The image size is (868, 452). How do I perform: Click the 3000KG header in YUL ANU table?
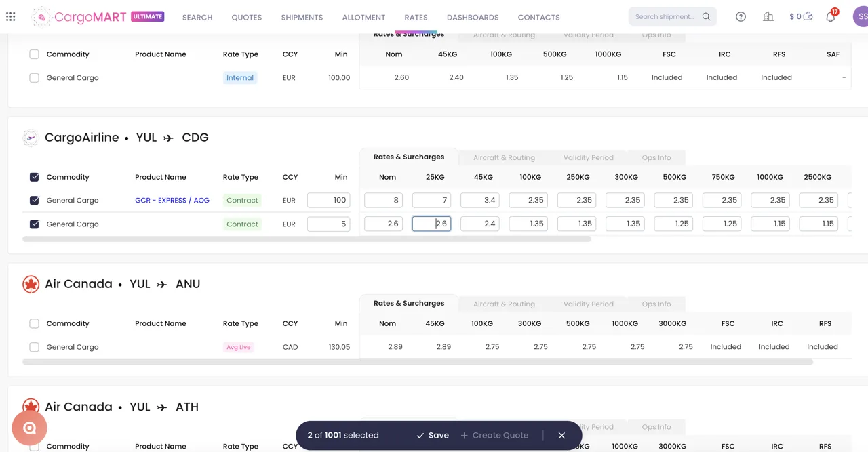click(672, 323)
